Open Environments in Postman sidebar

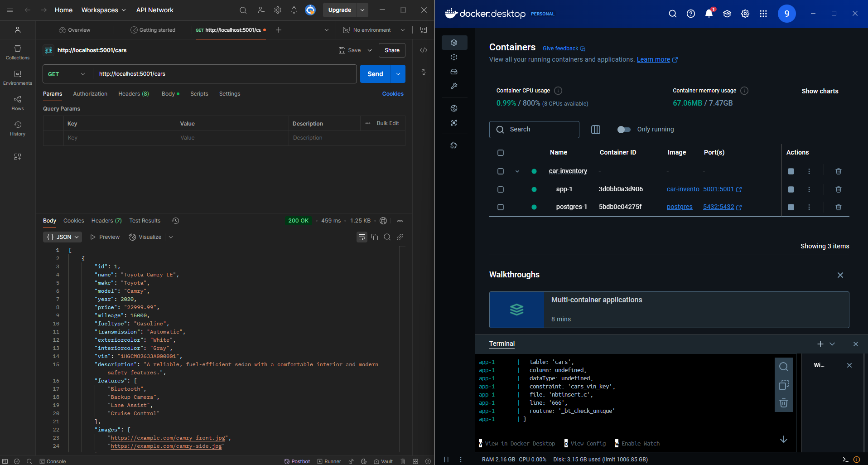click(x=18, y=78)
